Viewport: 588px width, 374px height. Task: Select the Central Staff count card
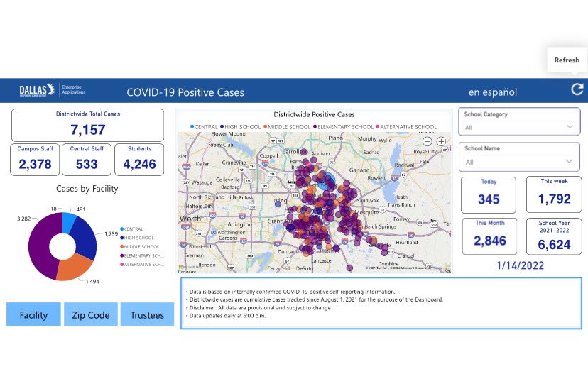coord(87,160)
